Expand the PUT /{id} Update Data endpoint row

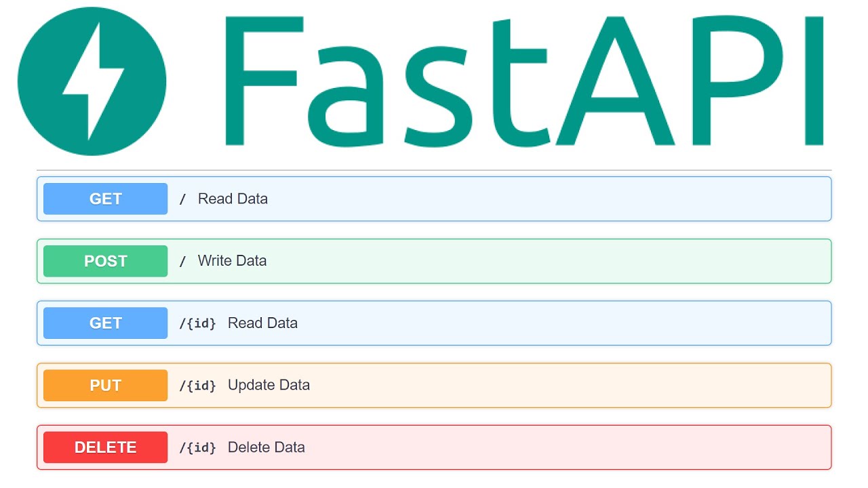[434, 386]
